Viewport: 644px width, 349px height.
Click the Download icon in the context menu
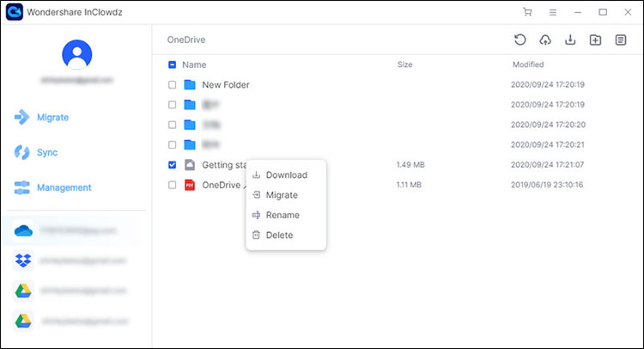coord(256,174)
